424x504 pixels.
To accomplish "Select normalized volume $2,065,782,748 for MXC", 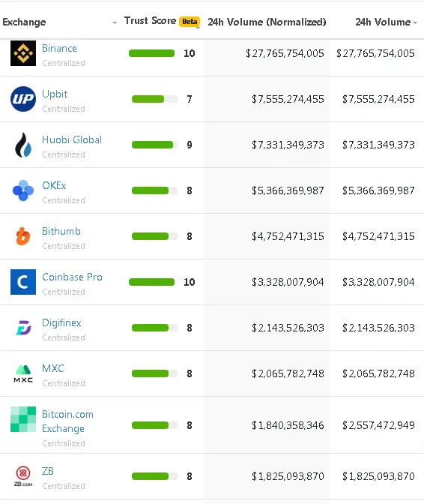I will (288, 373).
